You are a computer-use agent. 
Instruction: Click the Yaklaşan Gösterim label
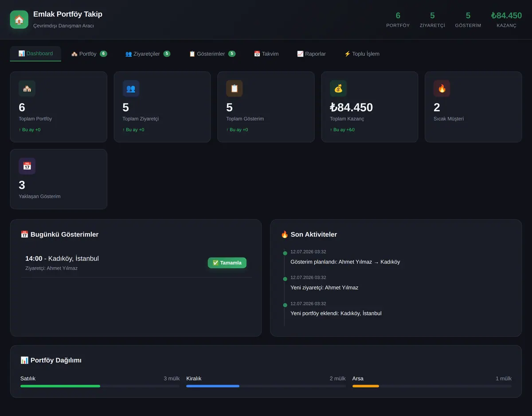click(x=39, y=196)
